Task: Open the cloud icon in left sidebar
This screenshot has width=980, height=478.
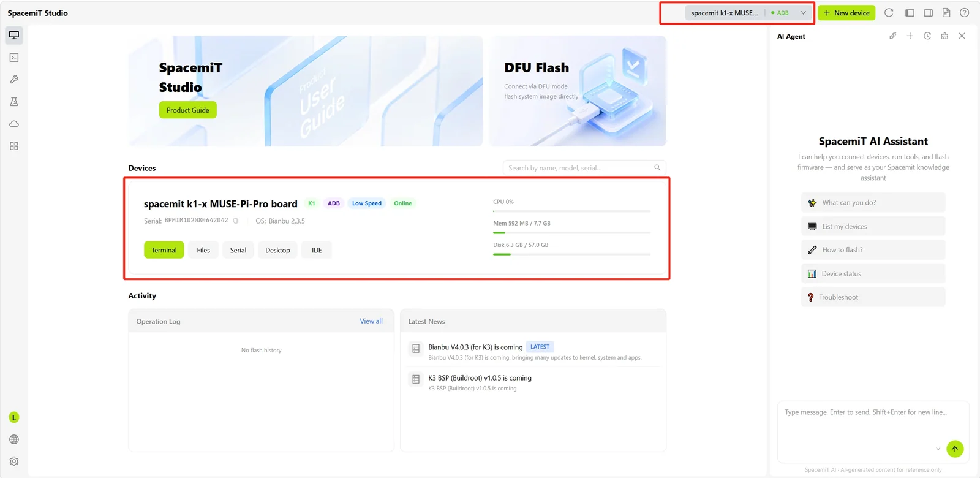Action: pyautogui.click(x=14, y=124)
